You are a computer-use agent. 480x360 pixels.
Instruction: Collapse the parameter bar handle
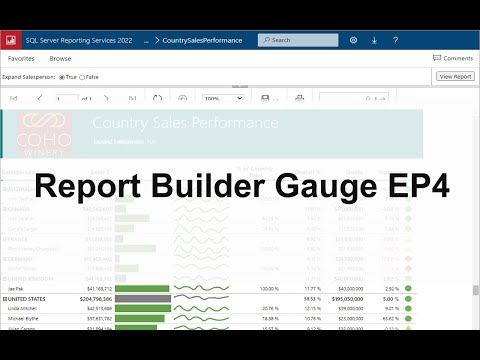pos(240,86)
